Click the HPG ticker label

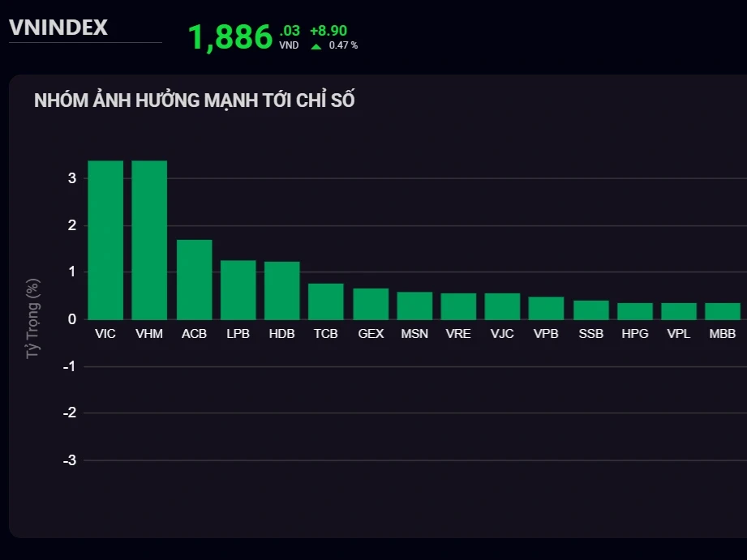tap(635, 334)
